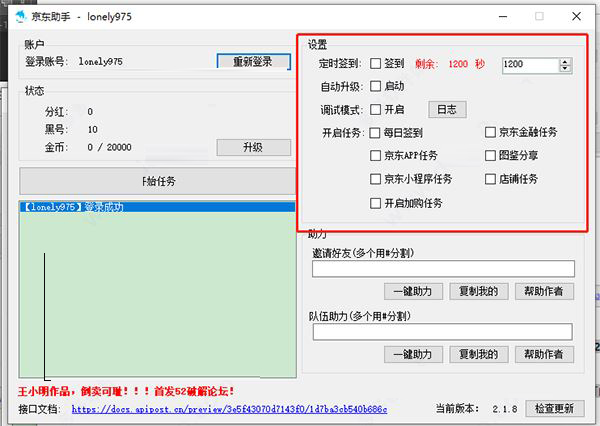Image resolution: width=600 pixels, height=426 pixels.
Task: Click the 京东助手 app icon in title bar
Action: [21, 16]
